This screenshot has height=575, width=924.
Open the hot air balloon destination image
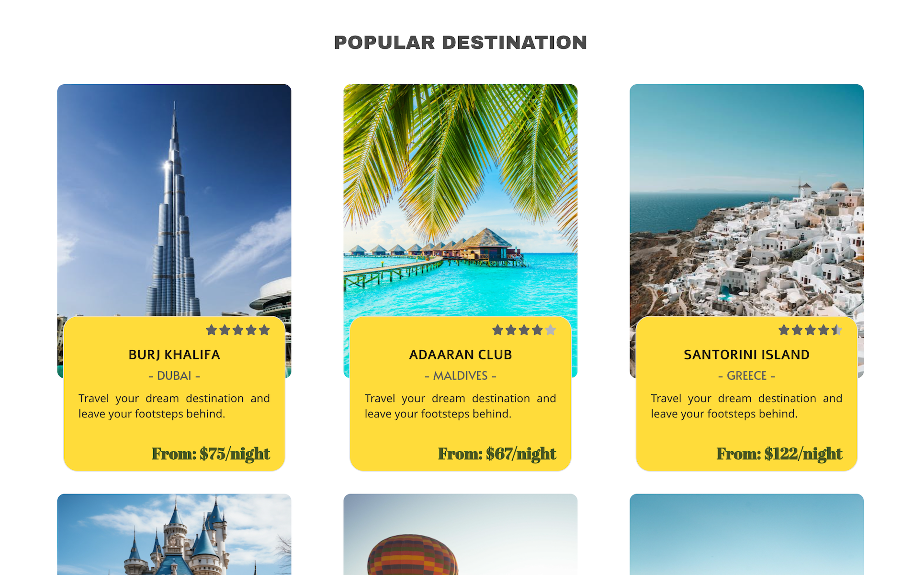tap(461, 535)
